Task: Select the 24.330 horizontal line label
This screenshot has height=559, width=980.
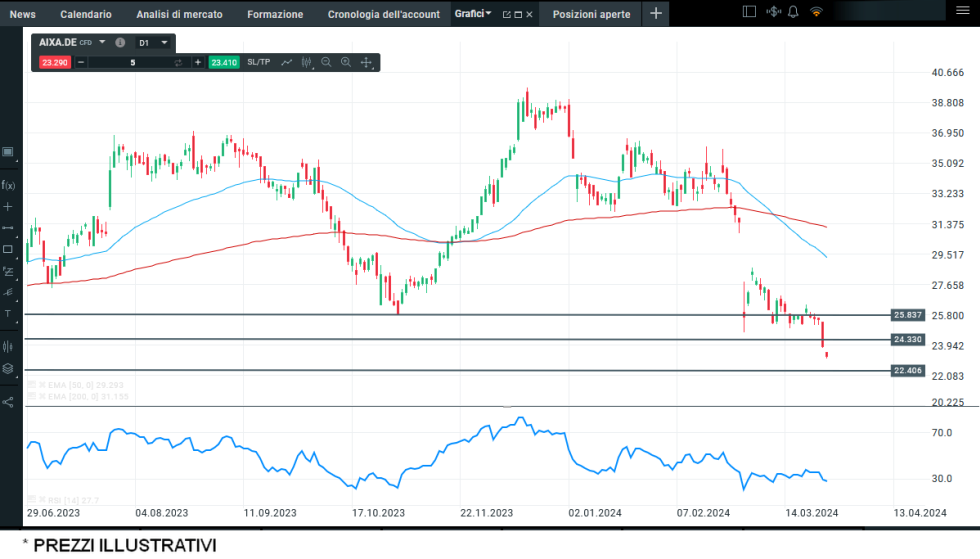Action: tap(908, 340)
